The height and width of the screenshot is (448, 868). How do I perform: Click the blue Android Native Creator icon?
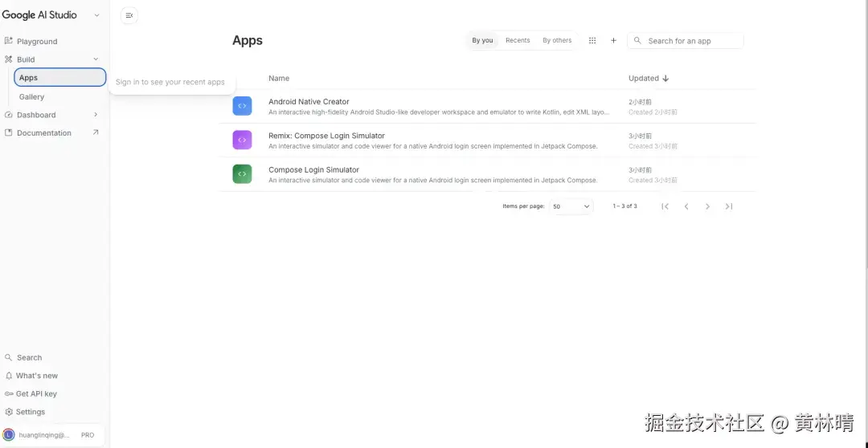pos(242,106)
